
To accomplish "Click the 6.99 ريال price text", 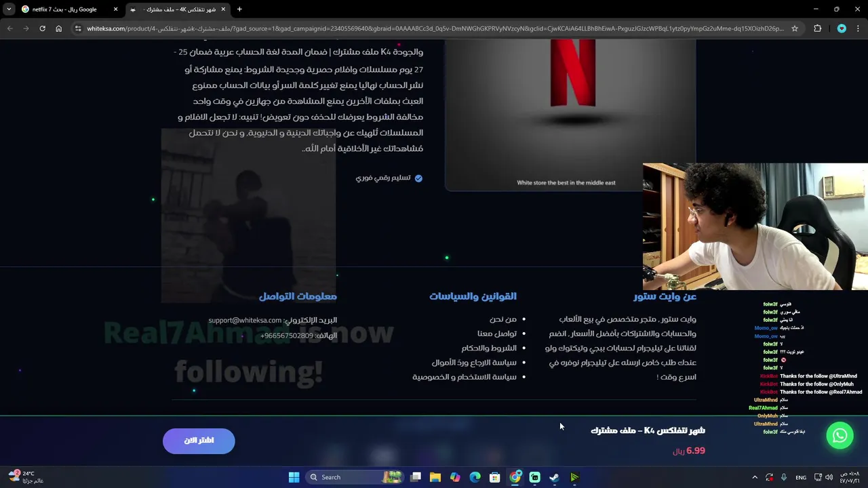I will (x=689, y=451).
